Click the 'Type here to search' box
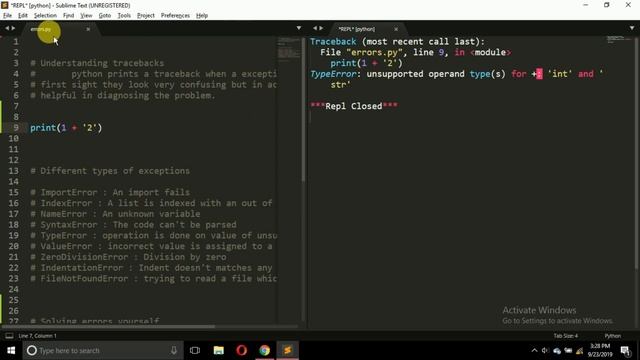 pyautogui.click(x=102, y=350)
